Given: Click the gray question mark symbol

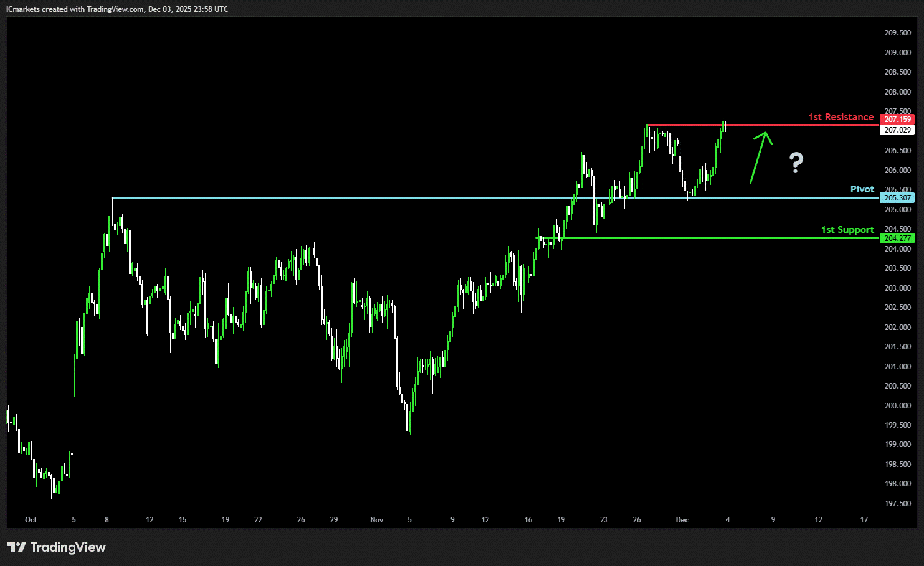Looking at the screenshot, I should (x=796, y=163).
